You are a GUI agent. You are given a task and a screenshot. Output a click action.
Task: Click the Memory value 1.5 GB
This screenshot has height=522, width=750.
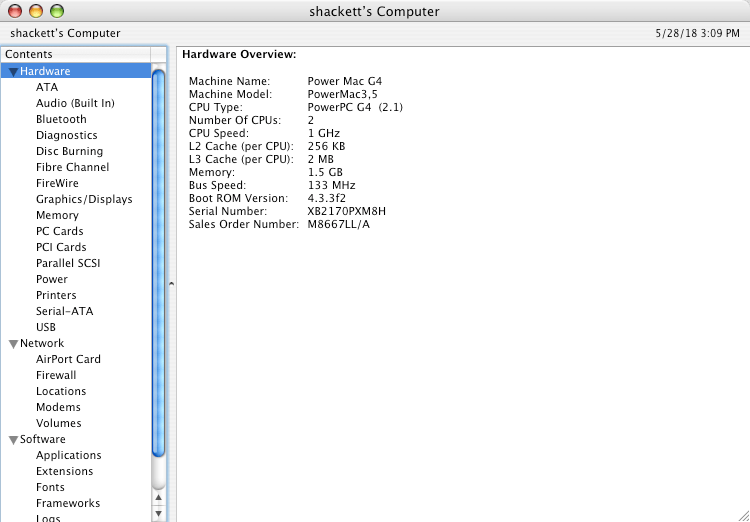coord(325,172)
